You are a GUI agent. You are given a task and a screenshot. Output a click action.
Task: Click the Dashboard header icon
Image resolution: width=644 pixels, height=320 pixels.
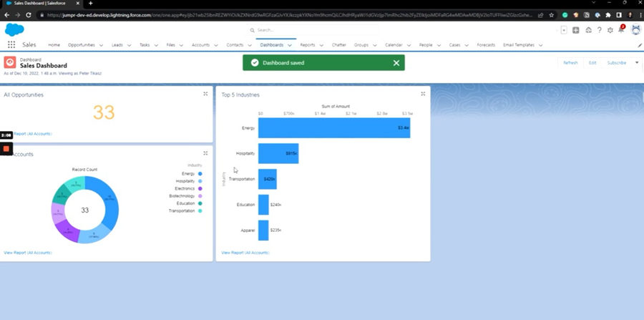point(10,62)
